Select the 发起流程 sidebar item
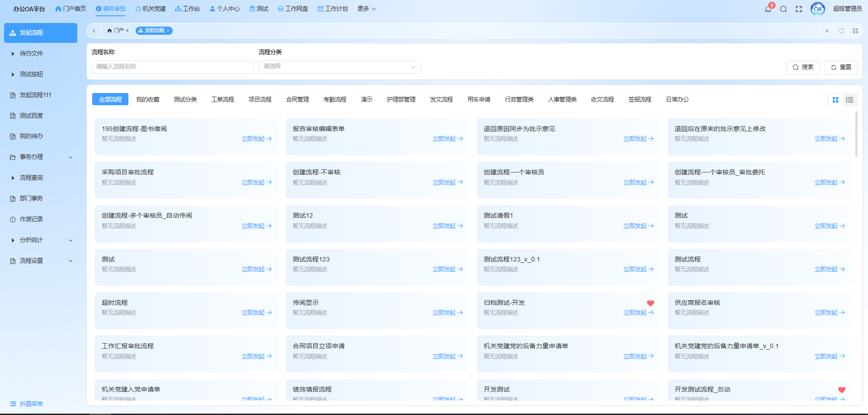This screenshot has width=868, height=415. [41, 33]
